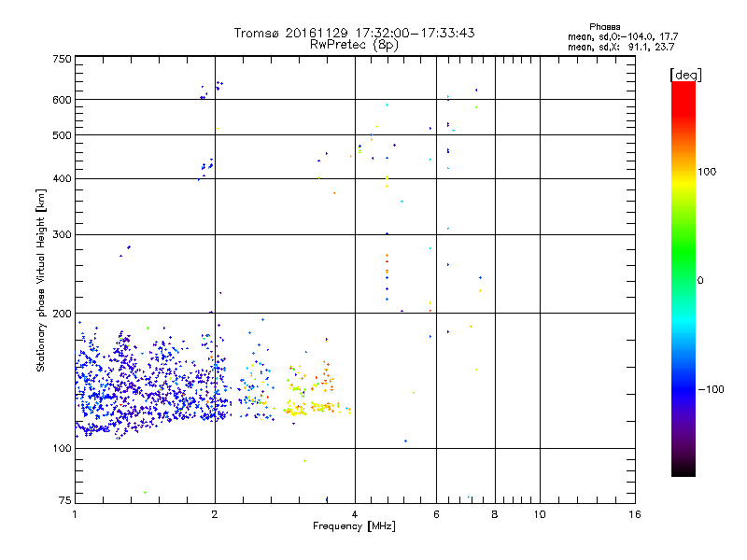Click the 'Stationary phase Virtual Height [km]' label
Screen dimensions: 747x560
41,280
